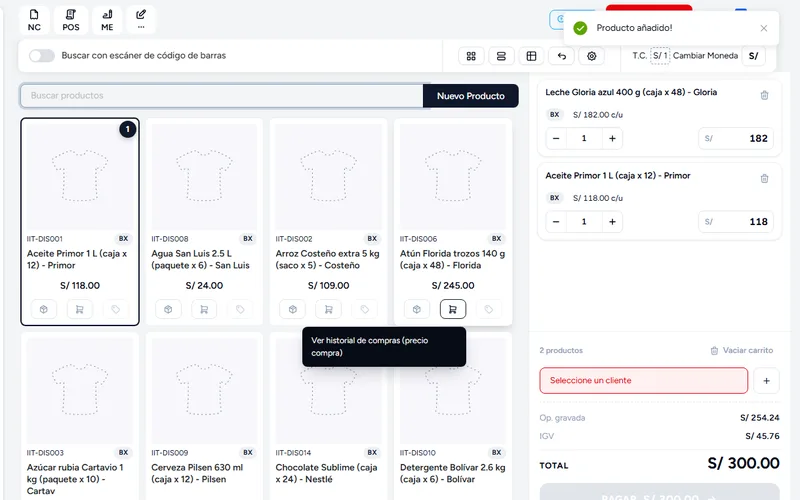The image size is (800, 500).
Task: Click price tag icon for Aceite Primor
Action: 115,309
